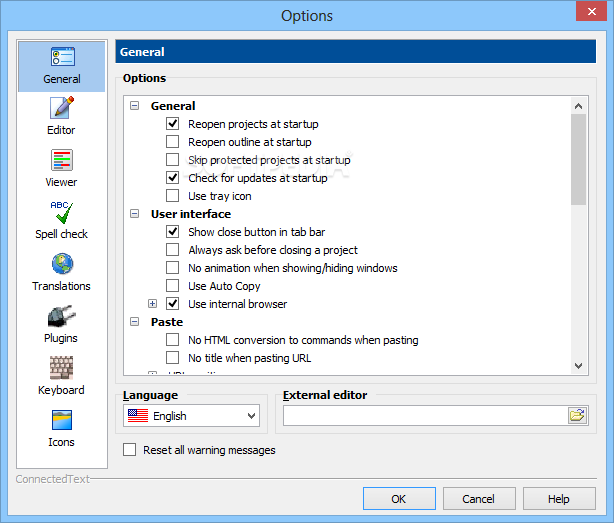Collapse the Paste options group
Image resolution: width=614 pixels, height=523 pixels.
click(135, 322)
